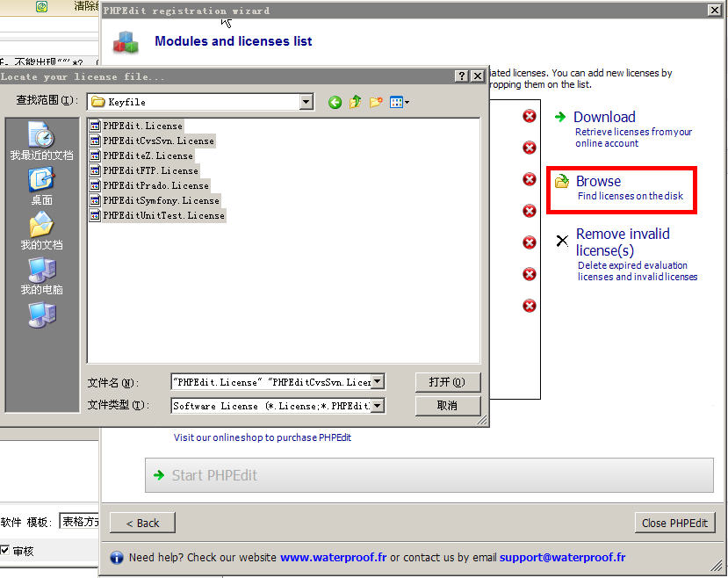Click the colored cubes modules icon
Viewport: 728px width, 578px height.
pyautogui.click(x=126, y=42)
